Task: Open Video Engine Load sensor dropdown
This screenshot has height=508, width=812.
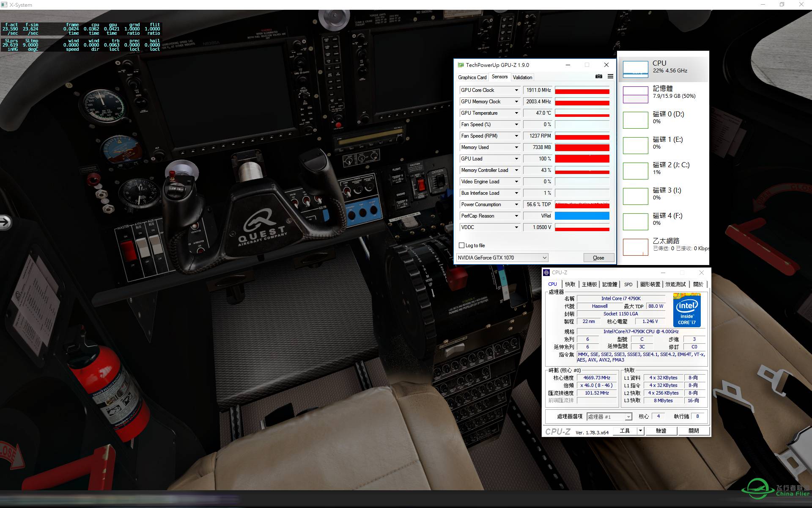Action: [x=516, y=182]
